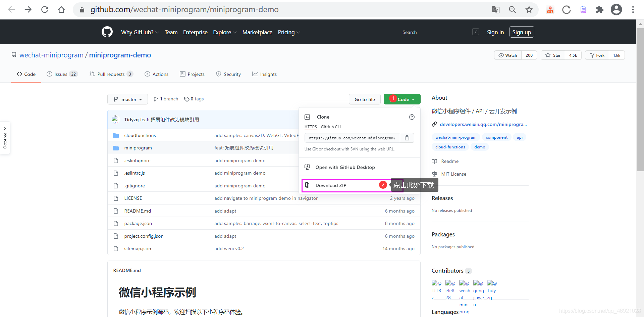Switch to the Issues tab
The image size is (644, 317).
tap(62, 74)
